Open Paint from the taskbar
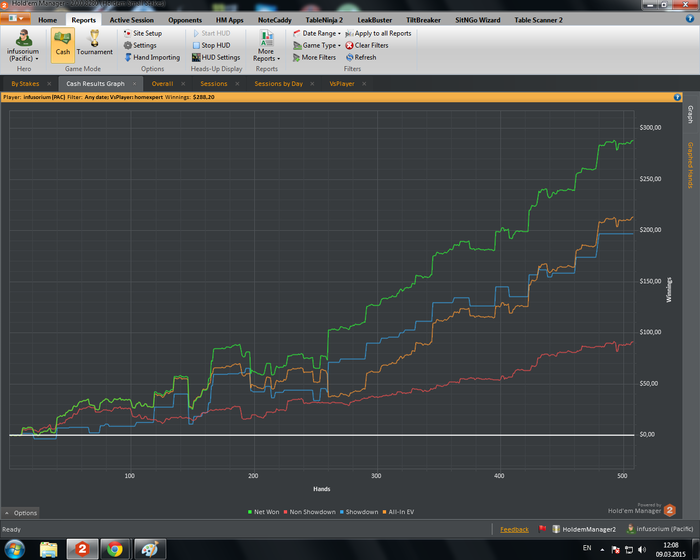 coord(150,549)
